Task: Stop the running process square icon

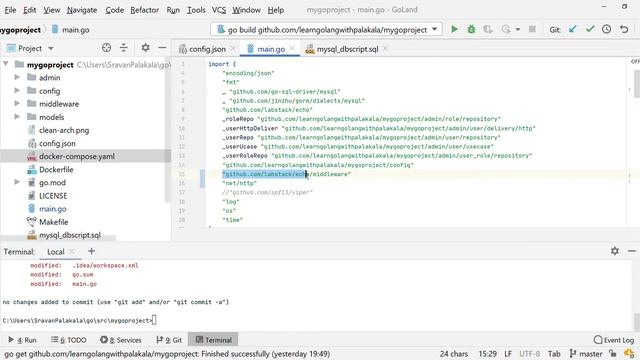Action: pos(532,29)
